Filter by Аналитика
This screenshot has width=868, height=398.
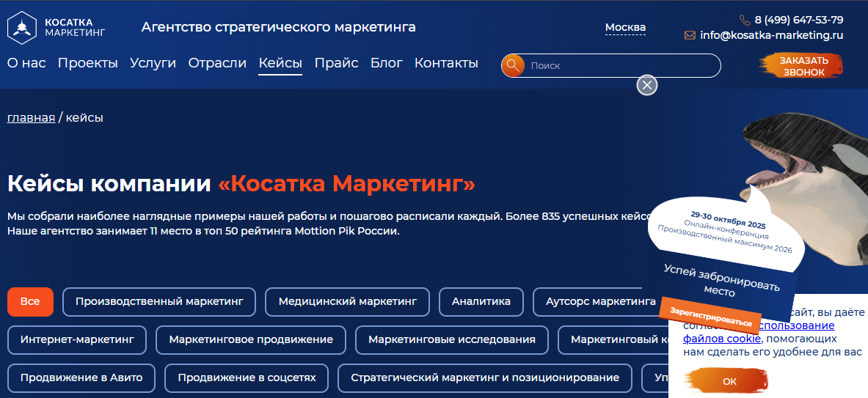click(x=481, y=302)
